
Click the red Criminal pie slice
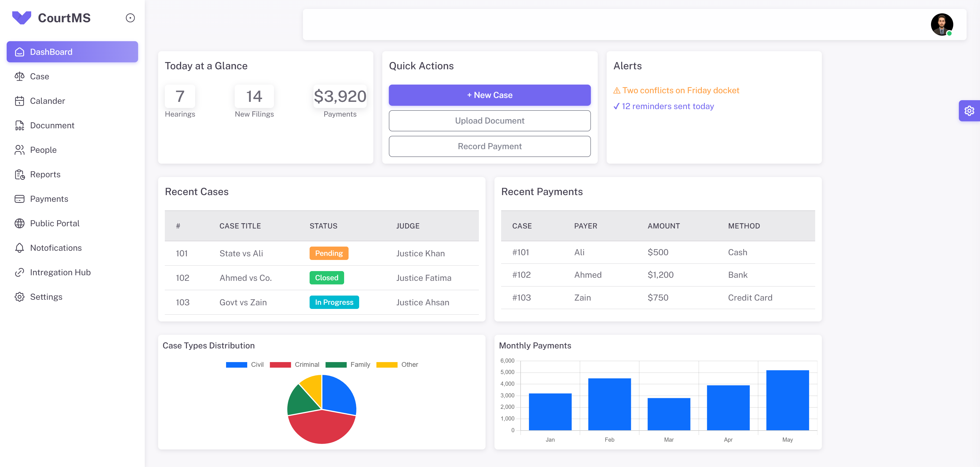pyautogui.click(x=322, y=428)
